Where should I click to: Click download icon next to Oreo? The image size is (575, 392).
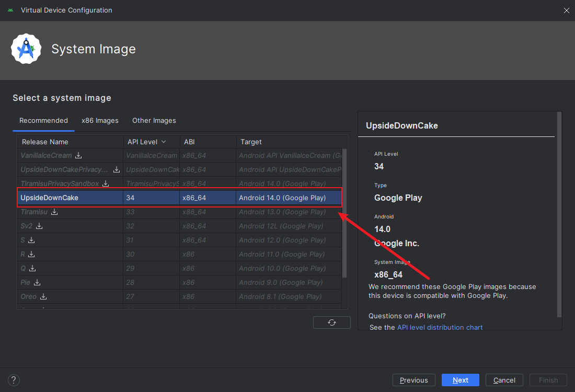[x=43, y=296]
